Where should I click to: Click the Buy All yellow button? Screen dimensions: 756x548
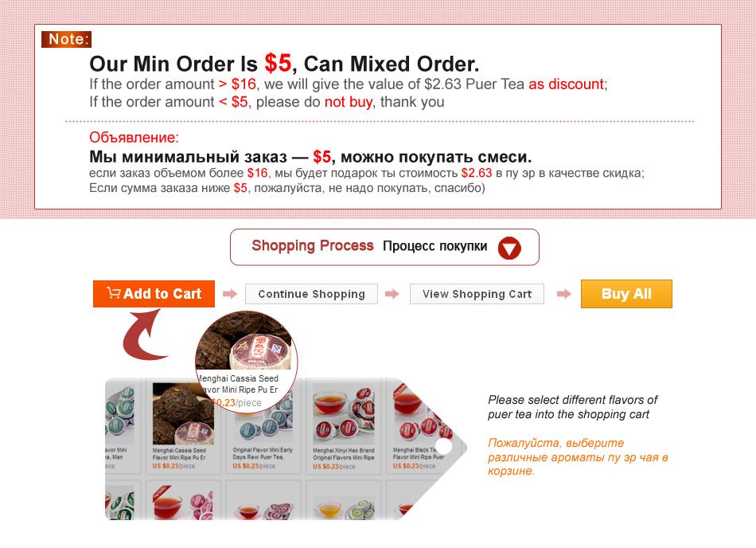tap(626, 294)
